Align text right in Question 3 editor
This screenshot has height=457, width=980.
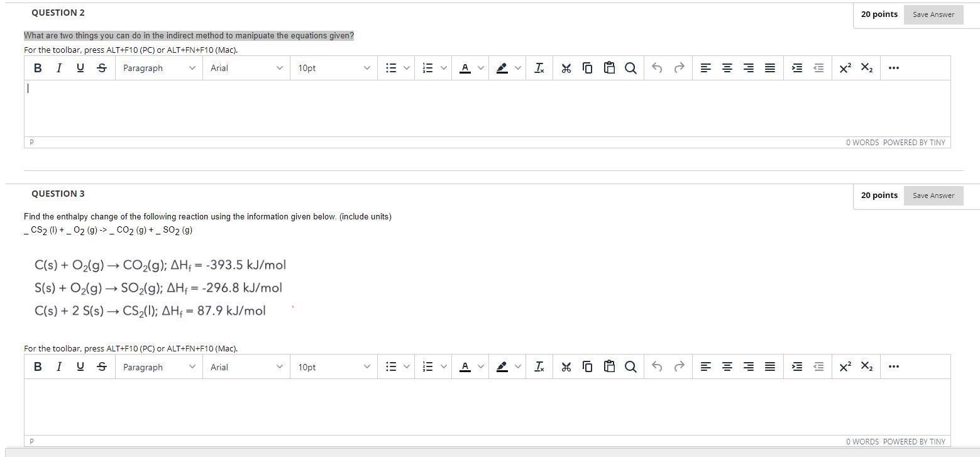coord(749,366)
